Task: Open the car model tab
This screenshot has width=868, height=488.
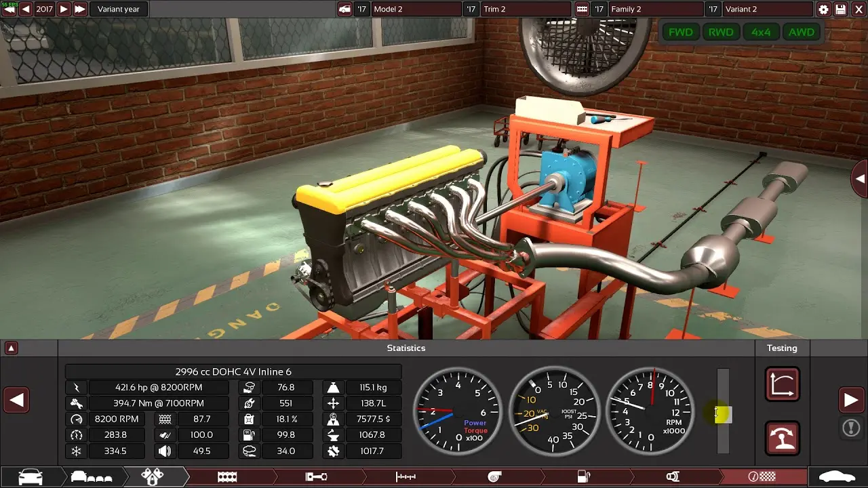Action: click(x=31, y=476)
